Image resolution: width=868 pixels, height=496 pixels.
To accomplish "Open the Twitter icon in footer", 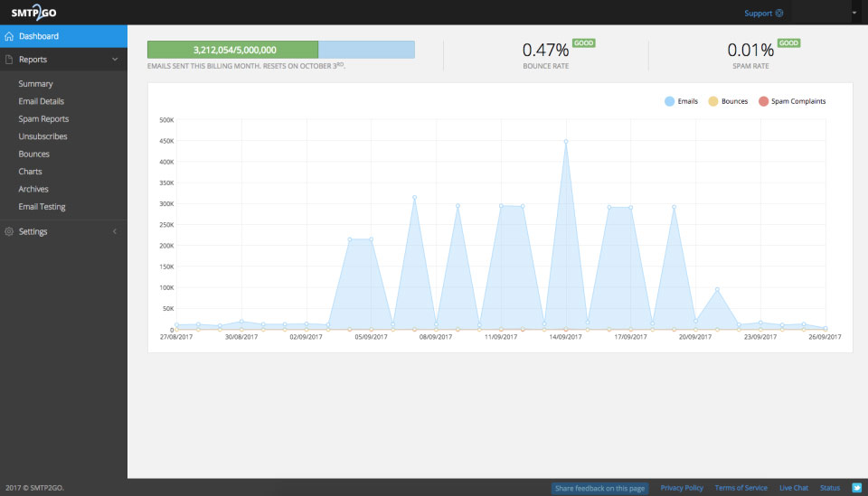I will pyautogui.click(x=856, y=488).
